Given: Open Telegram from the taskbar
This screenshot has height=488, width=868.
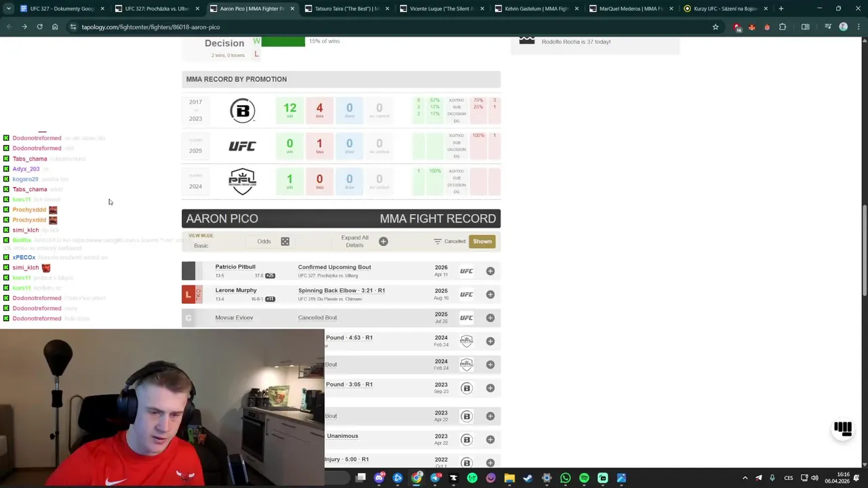Looking at the screenshot, I should point(435,478).
